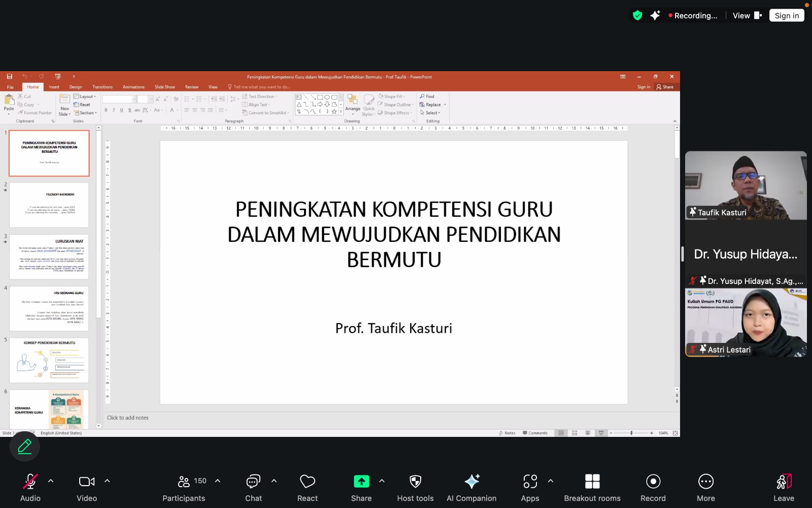Expand the audio options arrow
Viewport: 812px width, 508px height.
pyautogui.click(x=51, y=481)
